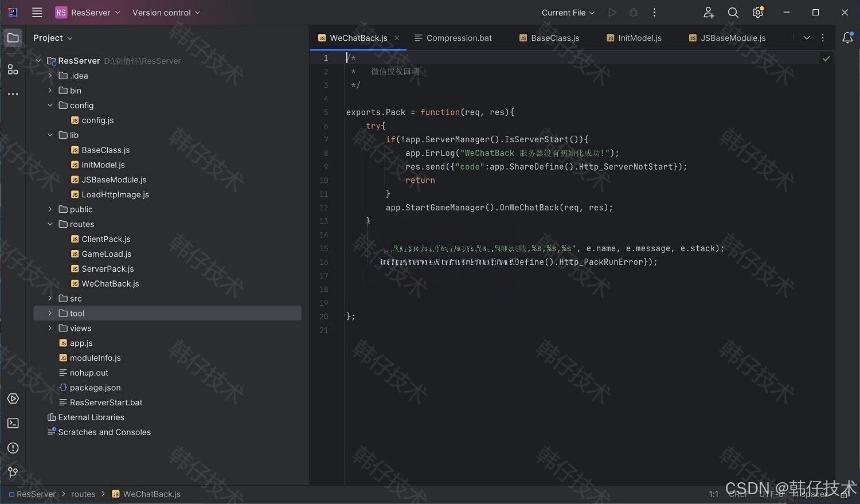Click the Run button
The width and height of the screenshot is (860, 504).
tap(612, 12)
